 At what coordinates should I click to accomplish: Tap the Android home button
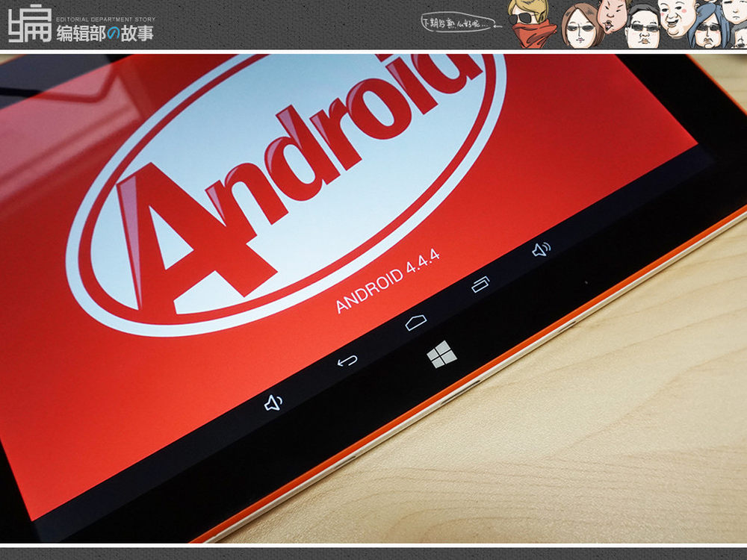pyautogui.click(x=416, y=323)
